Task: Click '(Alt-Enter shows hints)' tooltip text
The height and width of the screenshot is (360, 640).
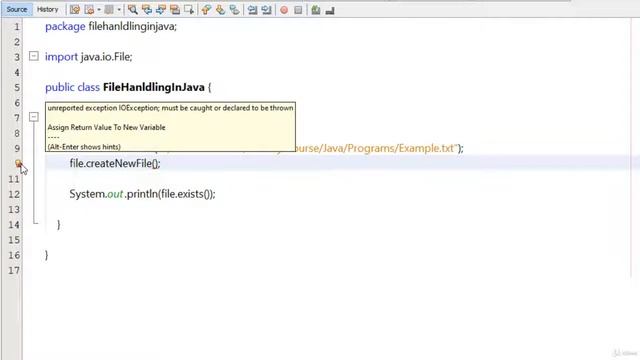Action: tap(84, 147)
